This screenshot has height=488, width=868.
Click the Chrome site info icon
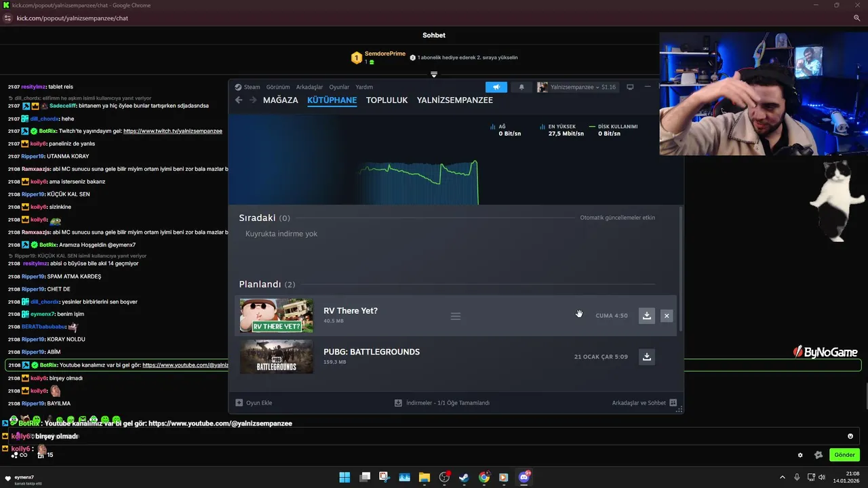[8, 18]
